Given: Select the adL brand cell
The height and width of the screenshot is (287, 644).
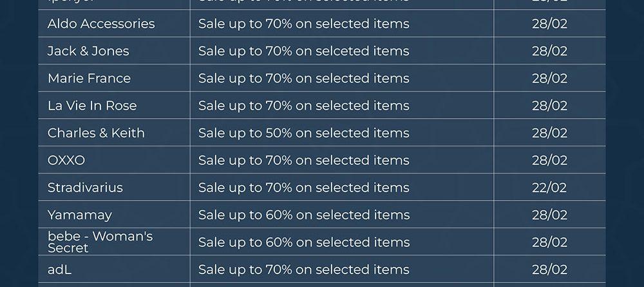Looking at the screenshot, I should 59,270.
